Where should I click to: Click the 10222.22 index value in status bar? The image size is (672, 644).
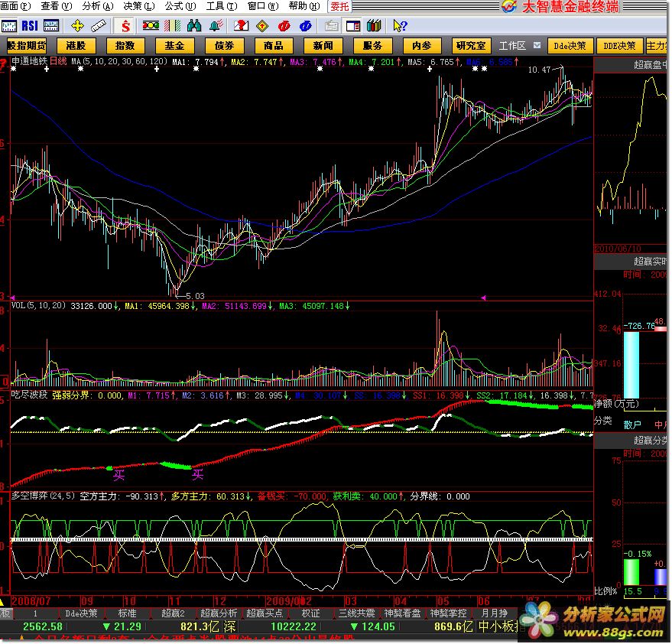294,627
